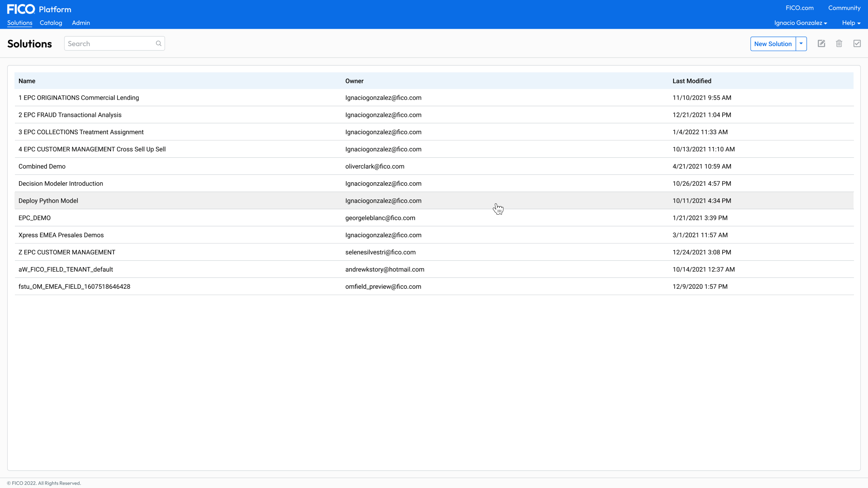The height and width of the screenshot is (488, 868).
Task: Open the Admin tab
Action: (x=81, y=23)
